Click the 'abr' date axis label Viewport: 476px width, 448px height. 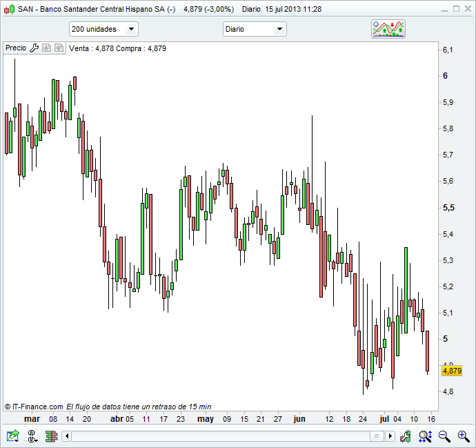pos(117,419)
